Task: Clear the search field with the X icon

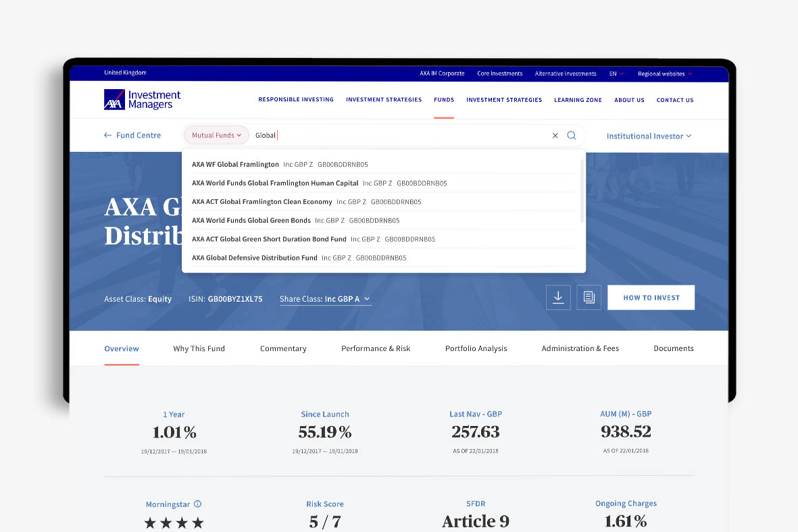Action: pyautogui.click(x=555, y=135)
